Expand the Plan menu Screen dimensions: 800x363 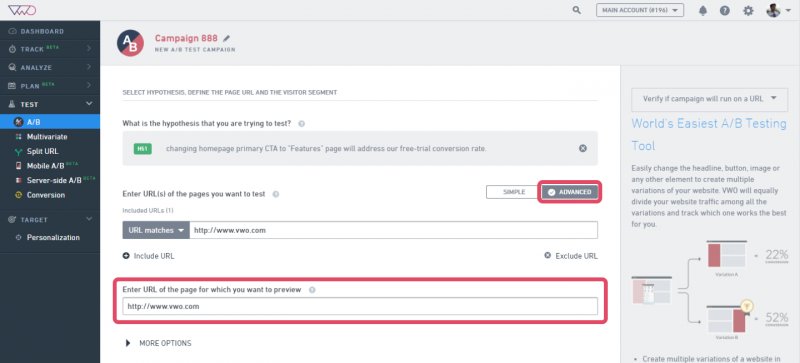tap(50, 86)
